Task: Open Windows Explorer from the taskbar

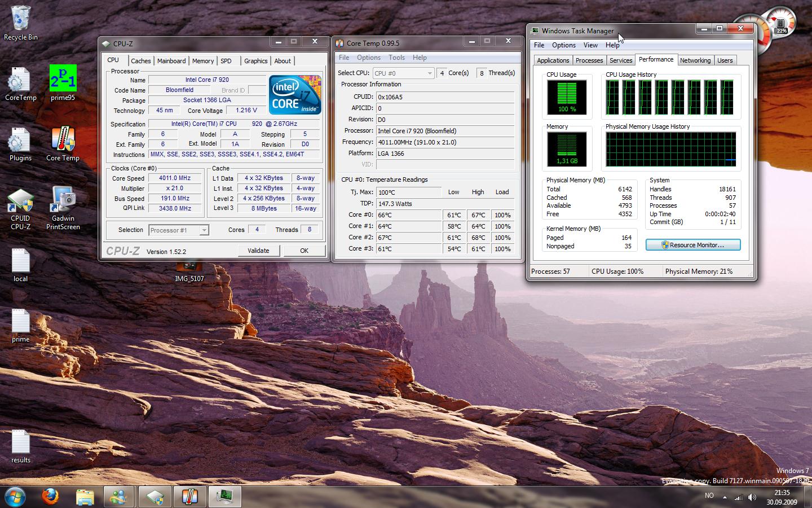Action: (85, 497)
